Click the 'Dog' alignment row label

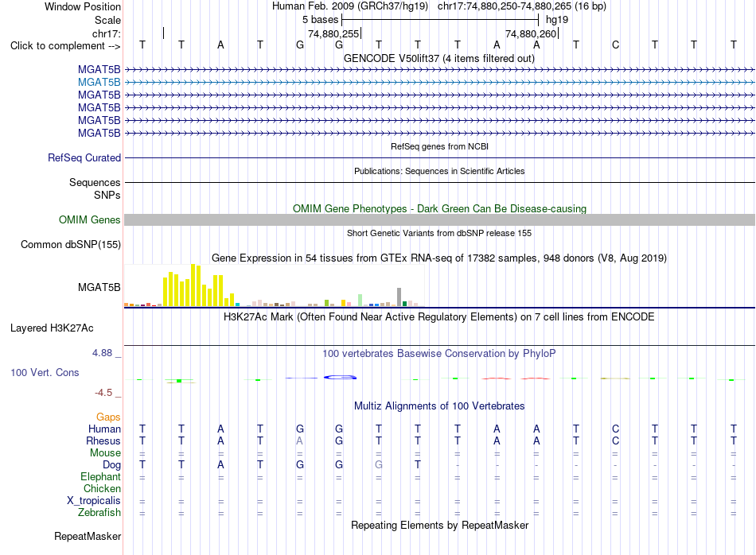tap(112, 465)
